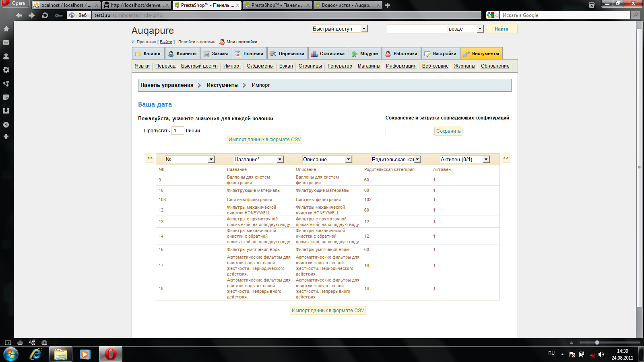Click the search magnifier button beside Google field

636,15
